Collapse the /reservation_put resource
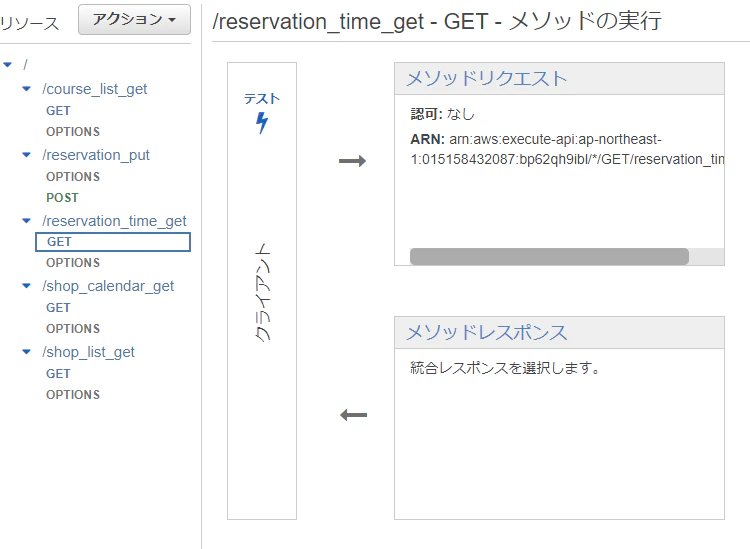The image size is (750, 549). (27, 155)
